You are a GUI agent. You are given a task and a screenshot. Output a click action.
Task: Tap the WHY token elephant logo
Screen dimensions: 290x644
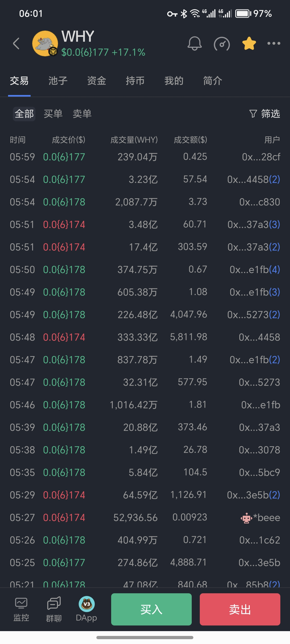[45, 43]
